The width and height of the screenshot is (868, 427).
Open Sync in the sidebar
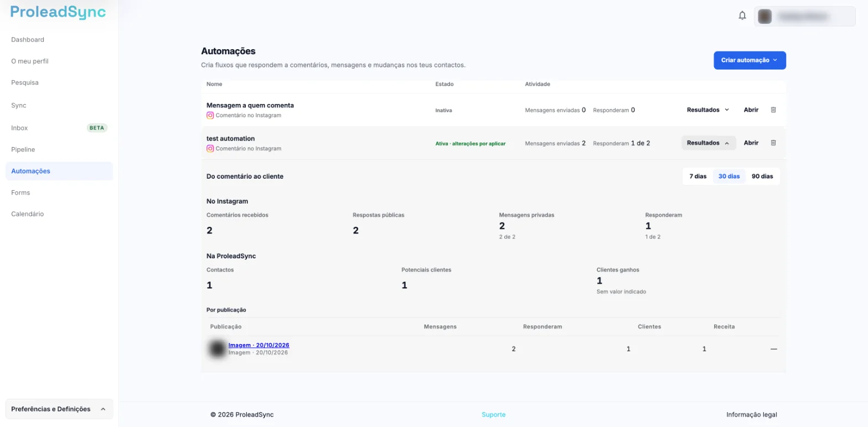point(19,105)
